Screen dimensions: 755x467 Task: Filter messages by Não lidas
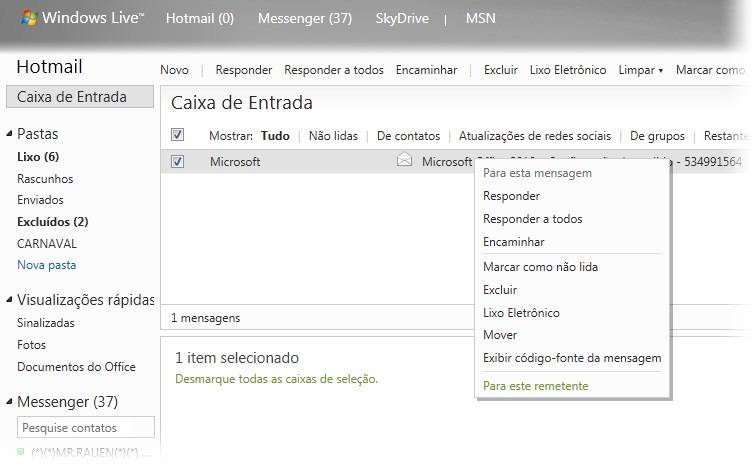click(333, 136)
